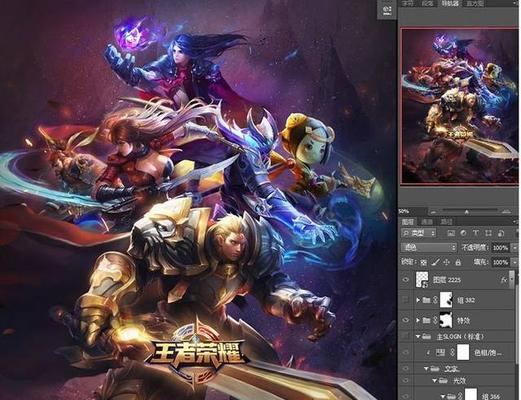521x400 pixels.
Task: Select the mask thumbnail of 组 382
Action: tap(446, 300)
